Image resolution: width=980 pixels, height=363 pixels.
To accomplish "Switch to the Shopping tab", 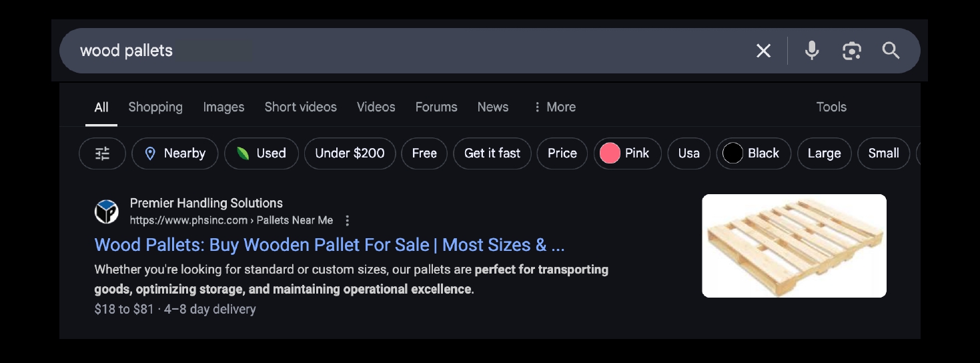I will click(x=155, y=107).
